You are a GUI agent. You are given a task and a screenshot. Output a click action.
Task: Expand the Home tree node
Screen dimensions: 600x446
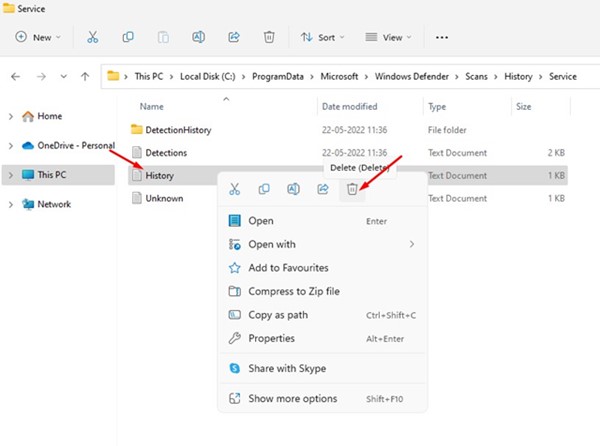point(11,116)
